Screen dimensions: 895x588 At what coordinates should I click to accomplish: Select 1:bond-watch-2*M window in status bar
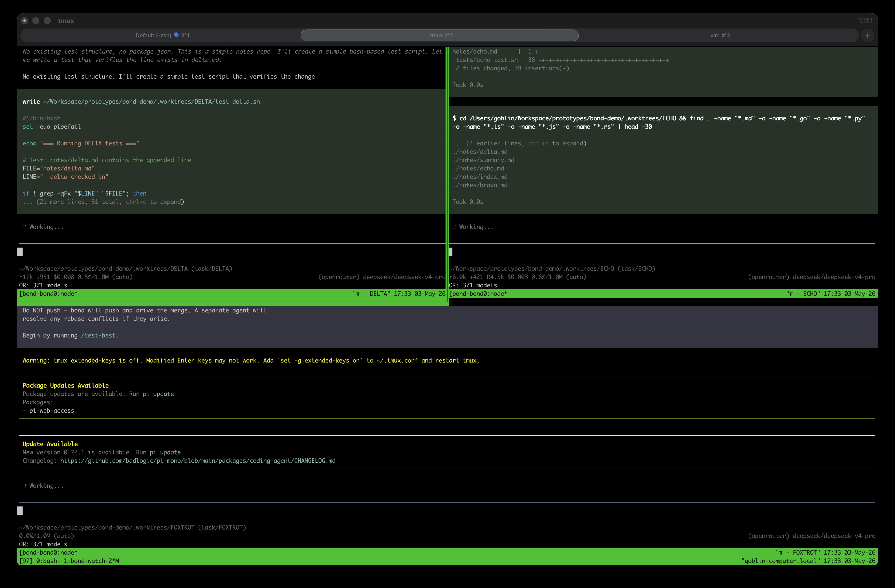(x=91, y=561)
